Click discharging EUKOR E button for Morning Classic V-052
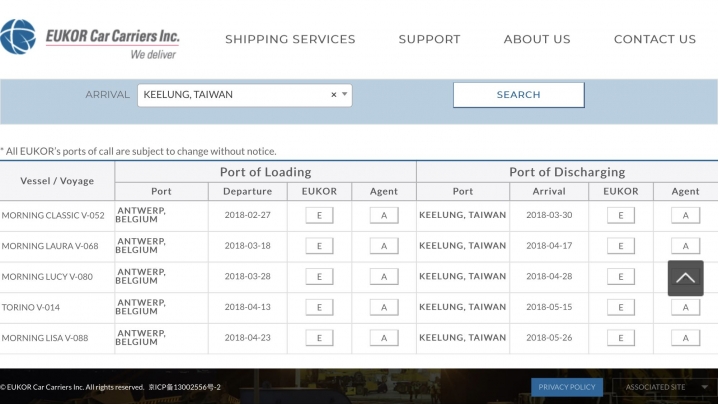The image size is (720, 404). pos(621,215)
